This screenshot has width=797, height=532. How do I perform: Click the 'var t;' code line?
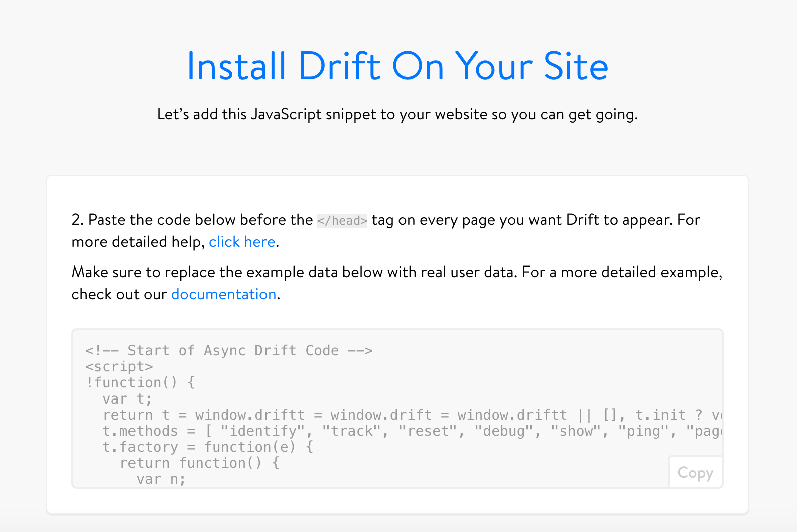[x=127, y=398]
